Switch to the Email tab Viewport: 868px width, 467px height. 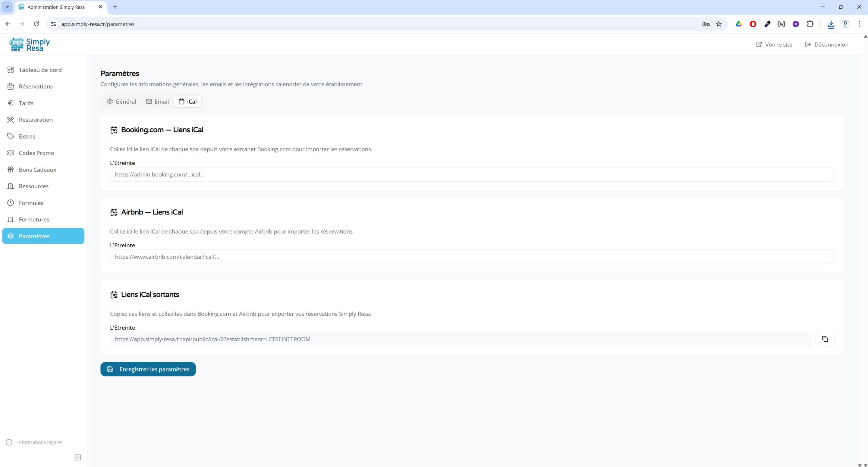157,102
